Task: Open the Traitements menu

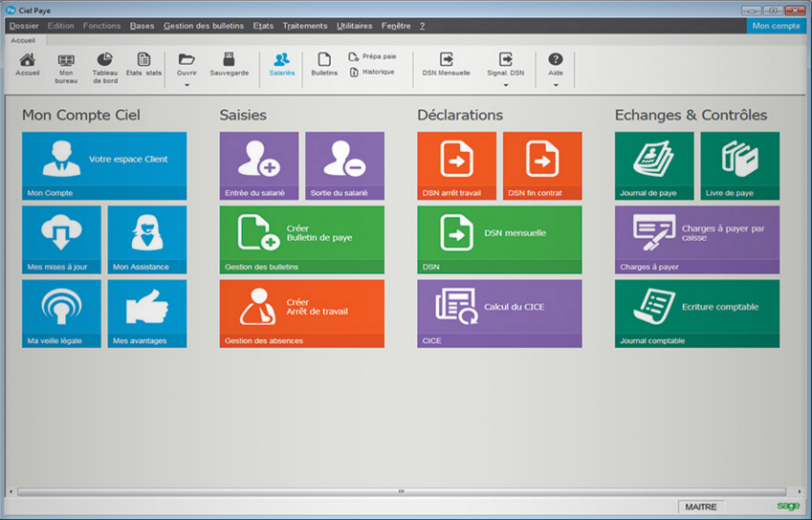Action: 305,26
